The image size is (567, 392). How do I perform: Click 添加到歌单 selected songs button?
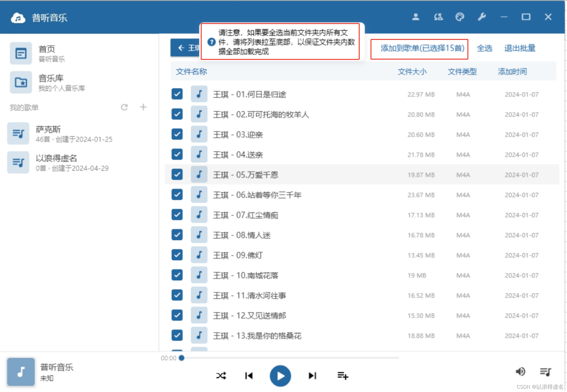click(x=422, y=48)
